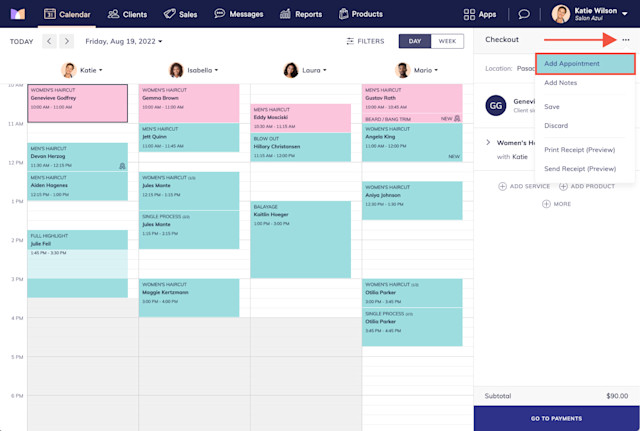The height and width of the screenshot is (431, 640).
Task: Click the Mangomint logo icon
Action: (x=18, y=14)
